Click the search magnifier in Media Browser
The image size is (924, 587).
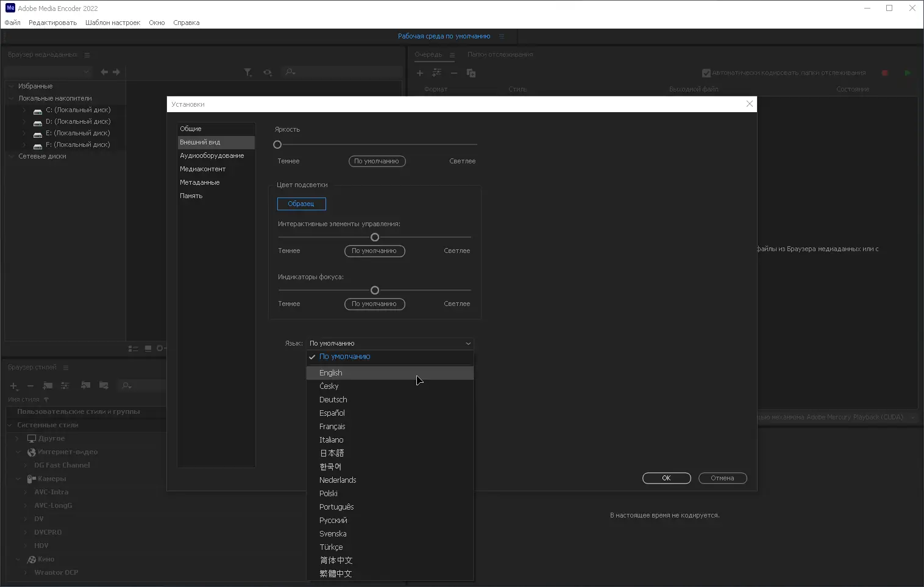tap(290, 72)
